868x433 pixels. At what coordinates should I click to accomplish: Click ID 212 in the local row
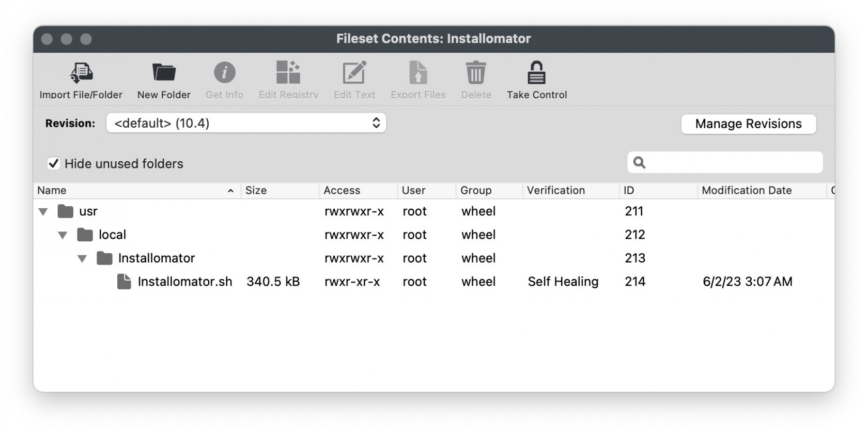[x=635, y=235]
